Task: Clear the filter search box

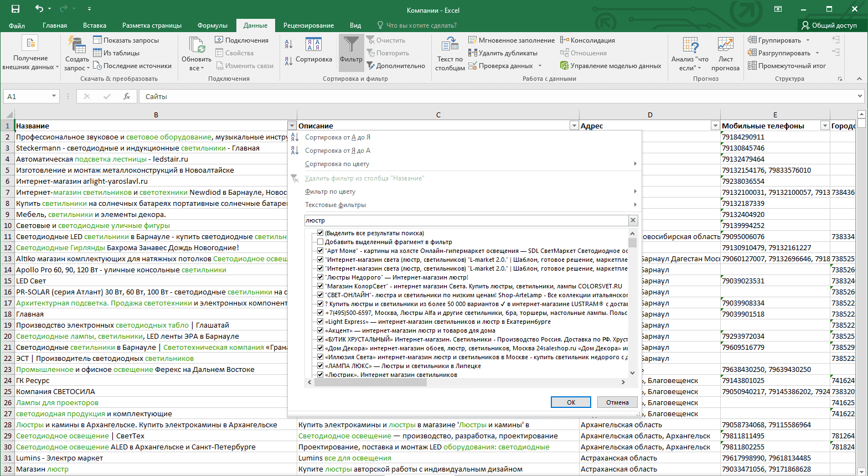Action: pos(633,220)
